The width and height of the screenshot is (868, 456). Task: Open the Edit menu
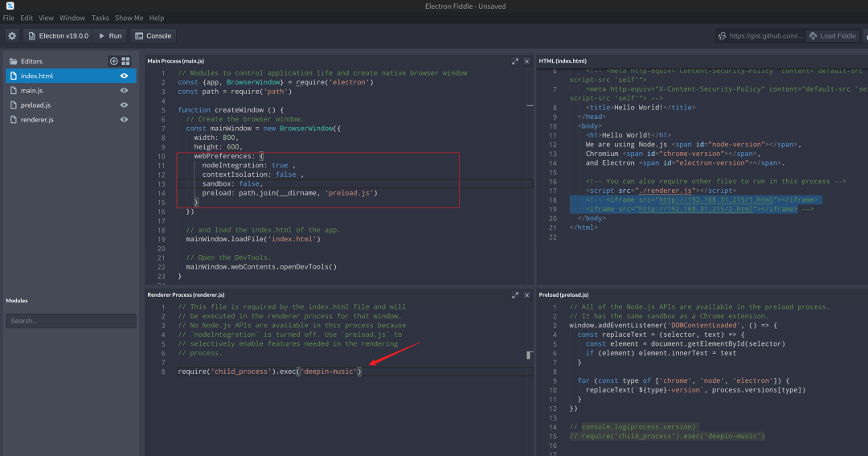26,18
